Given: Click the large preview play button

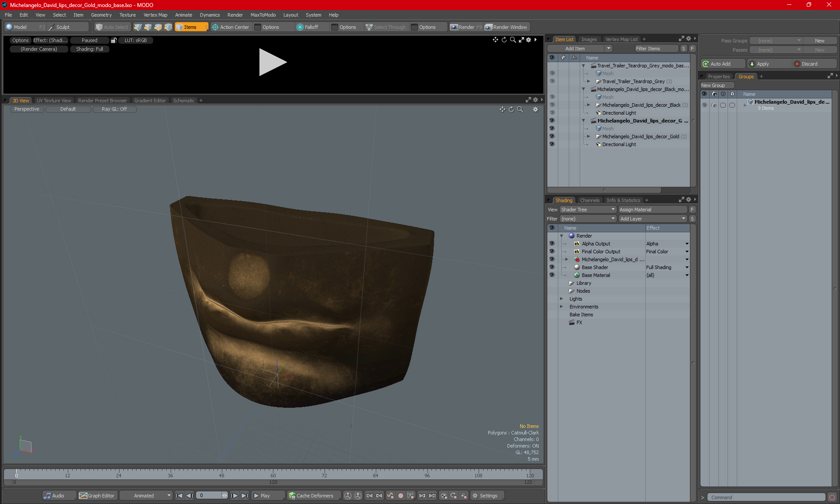Looking at the screenshot, I should pos(272,62).
